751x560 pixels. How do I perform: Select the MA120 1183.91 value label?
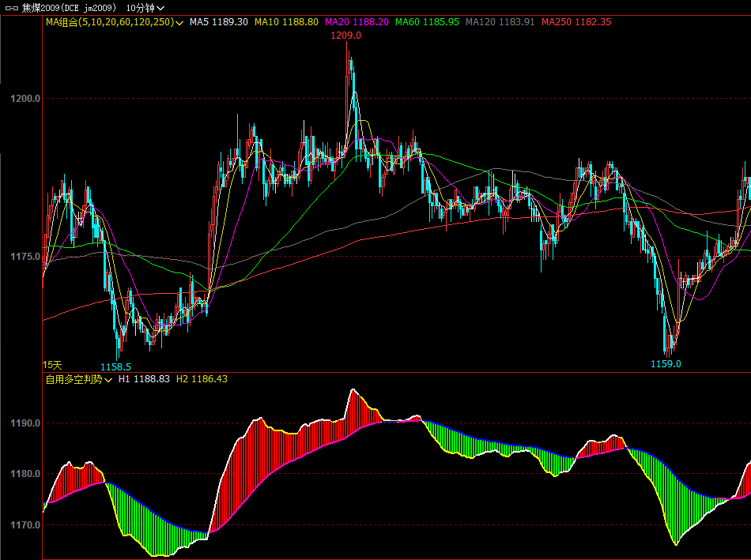(500, 22)
